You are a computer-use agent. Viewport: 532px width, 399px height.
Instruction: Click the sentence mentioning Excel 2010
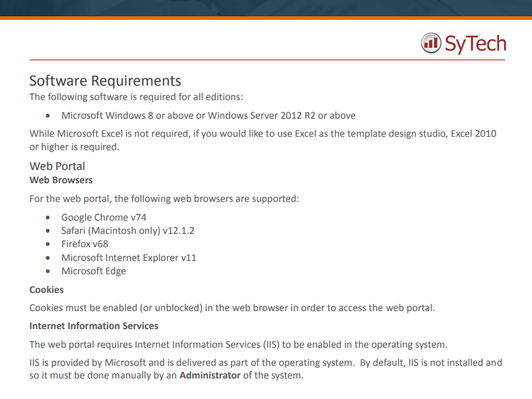point(263,140)
